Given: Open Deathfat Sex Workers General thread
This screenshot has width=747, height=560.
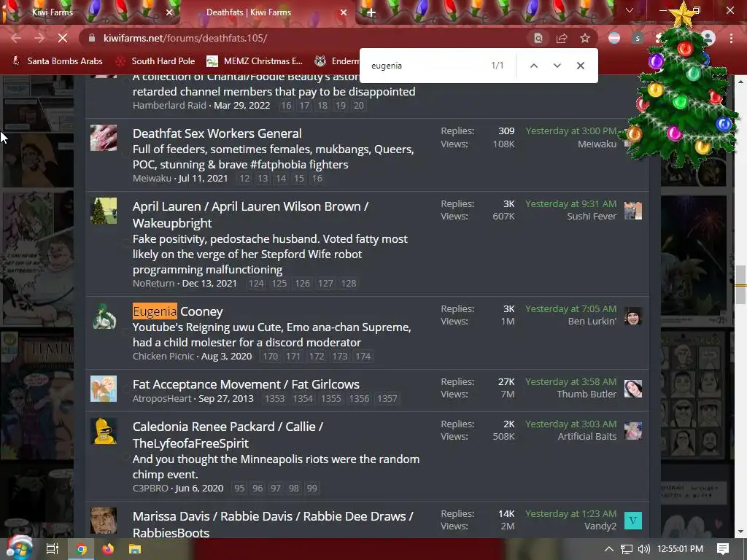Looking at the screenshot, I should click(217, 133).
